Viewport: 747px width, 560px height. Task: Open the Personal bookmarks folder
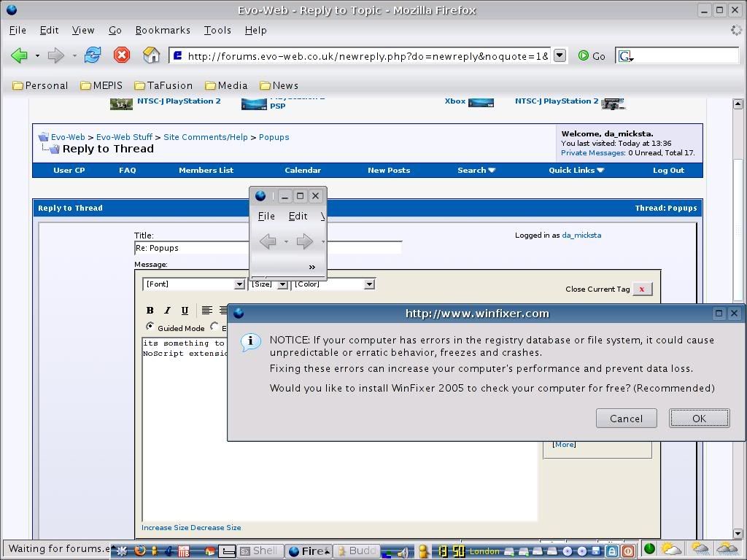(x=41, y=86)
